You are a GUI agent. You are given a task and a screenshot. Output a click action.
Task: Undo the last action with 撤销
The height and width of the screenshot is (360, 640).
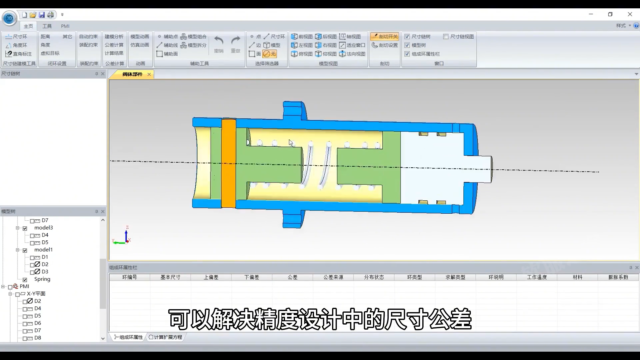[219, 44]
